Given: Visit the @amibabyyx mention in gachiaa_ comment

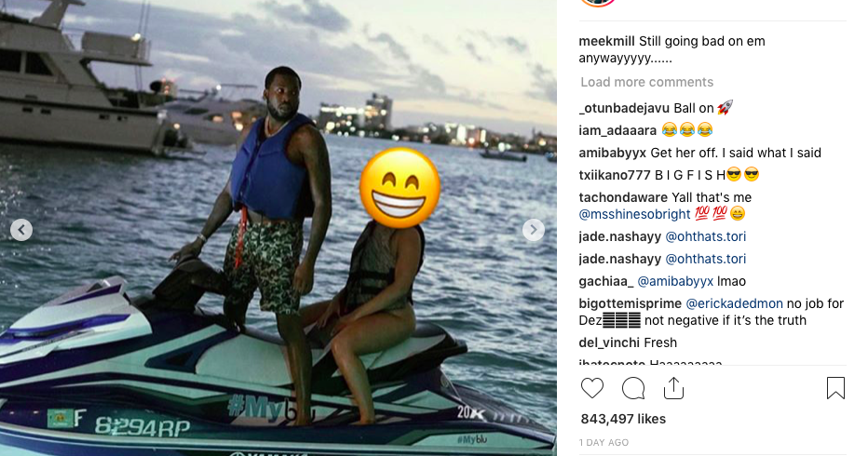Looking at the screenshot, I should (675, 281).
